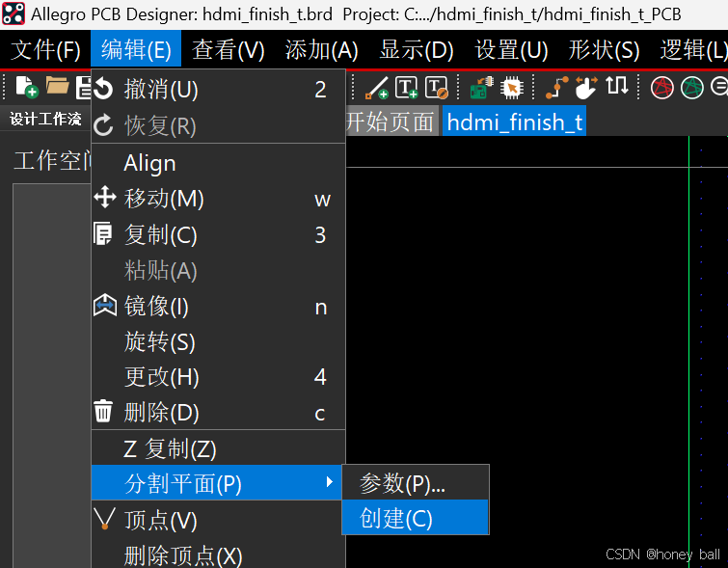Screen dimensions: 728x568
Task: Open the 显示(D) menu
Action: click(x=416, y=50)
